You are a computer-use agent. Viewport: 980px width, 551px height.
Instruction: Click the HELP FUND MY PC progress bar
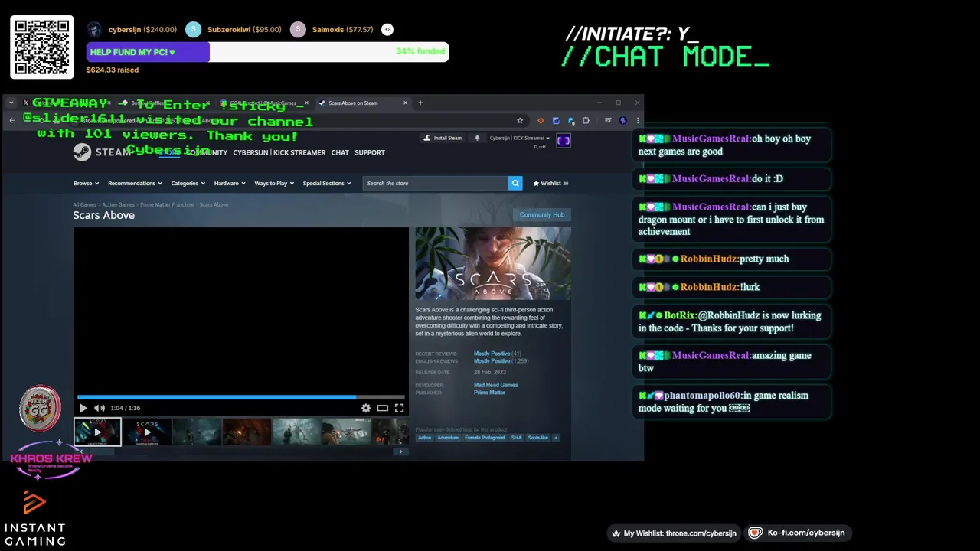coord(267,52)
